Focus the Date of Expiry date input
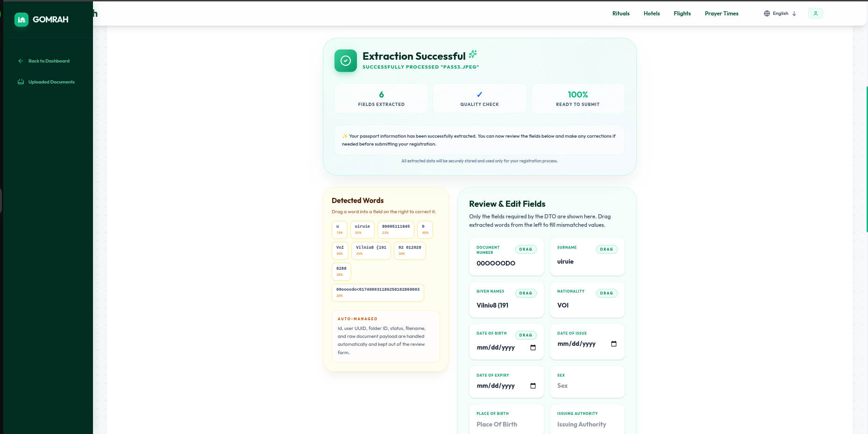This screenshot has width=868, height=434. (x=506, y=386)
